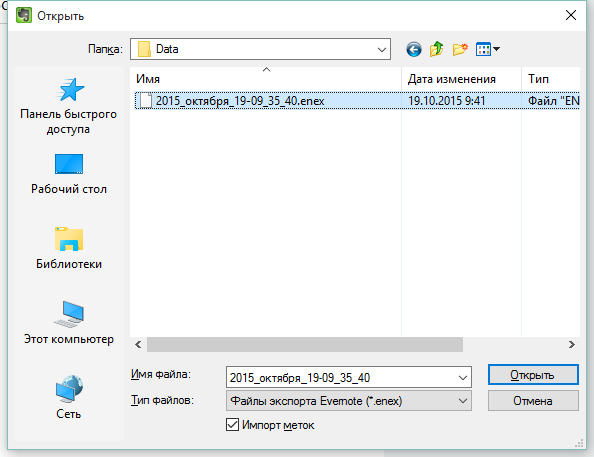Sort by Дата изменения column header
This screenshot has height=457, width=594.
[x=461, y=79]
